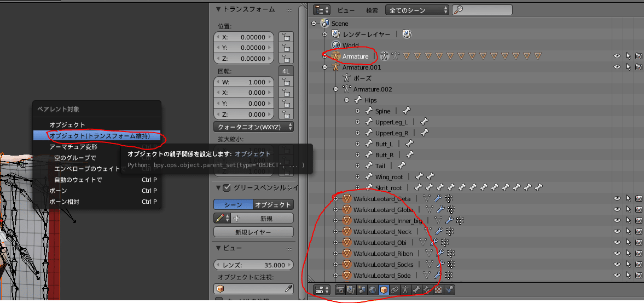The height and width of the screenshot is (303, 644).
Task: Select the UpperLeg_L bone
Action: point(391,122)
